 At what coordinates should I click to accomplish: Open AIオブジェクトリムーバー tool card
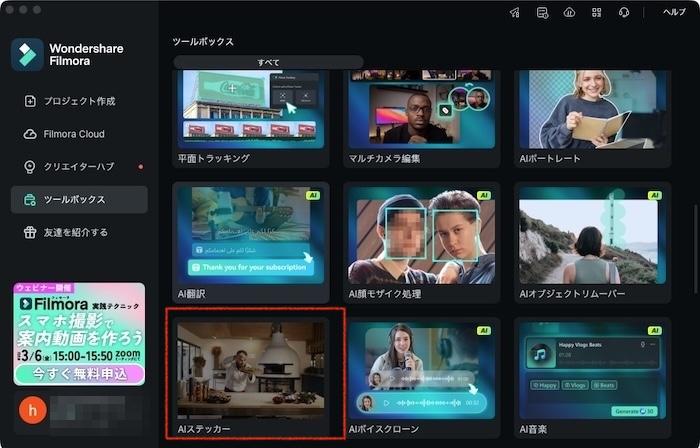point(592,242)
